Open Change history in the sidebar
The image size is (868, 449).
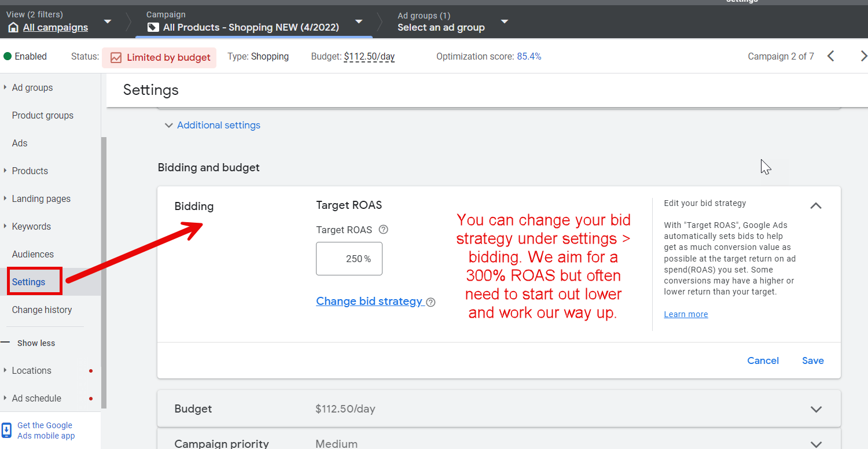(x=42, y=310)
